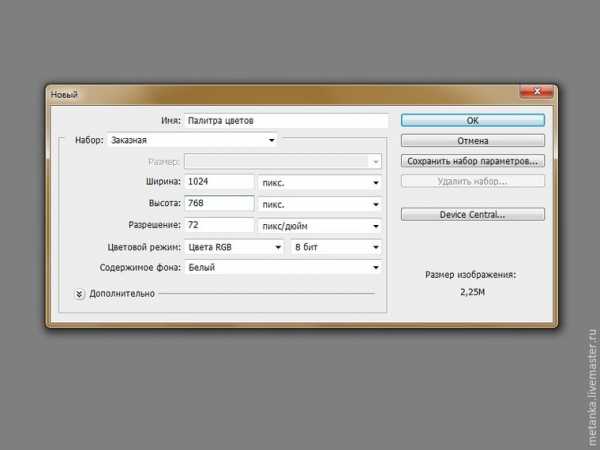This screenshot has width=600, height=450.
Task: Open the пикс/дюйм resolution units dropdown
Action: [x=320, y=226]
